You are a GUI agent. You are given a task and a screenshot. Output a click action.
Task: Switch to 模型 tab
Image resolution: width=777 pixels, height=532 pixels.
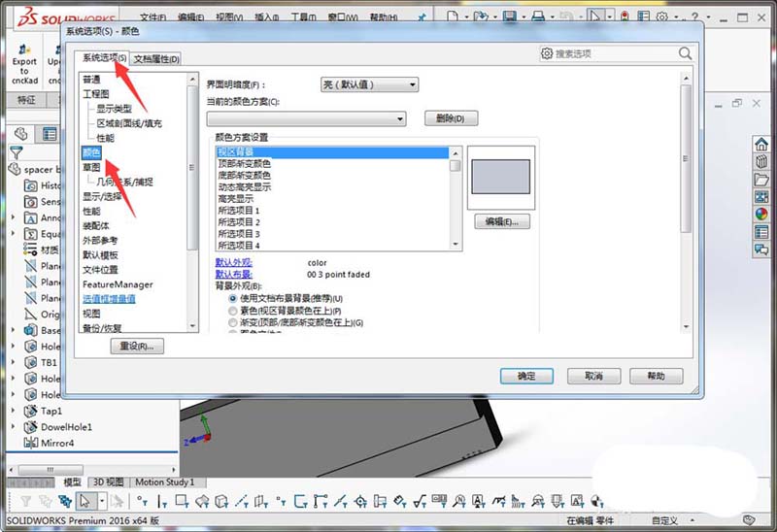click(72, 482)
